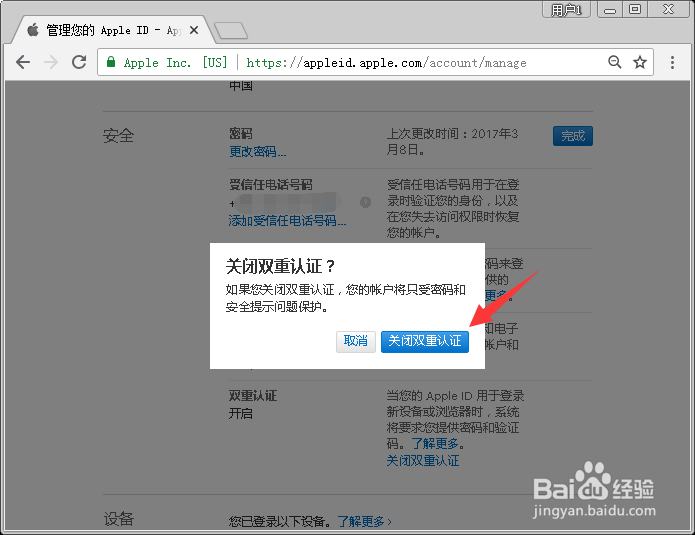This screenshot has width=695, height=535.
Task: Click the 双重认证 label
Action: pyautogui.click(x=253, y=396)
